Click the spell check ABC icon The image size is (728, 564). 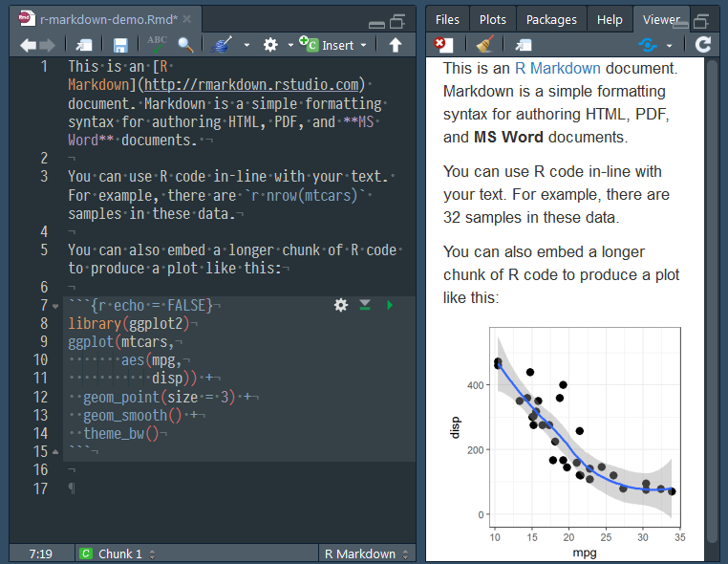[x=156, y=45]
